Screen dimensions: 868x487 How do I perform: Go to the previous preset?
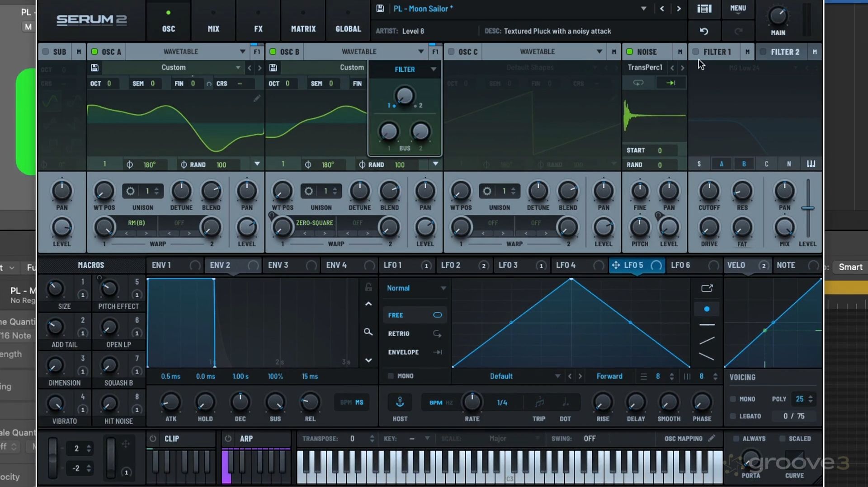coord(662,9)
